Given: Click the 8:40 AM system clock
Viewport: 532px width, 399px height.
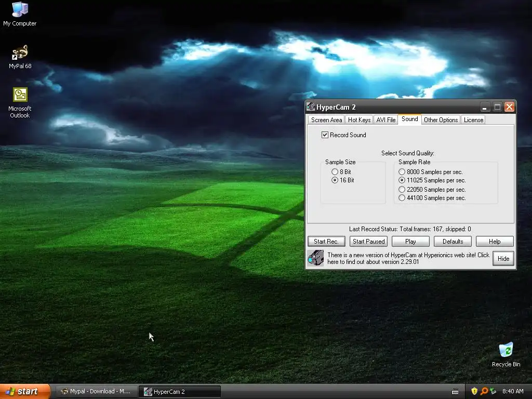Looking at the screenshot, I should pyautogui.click(x=513, y=391).
